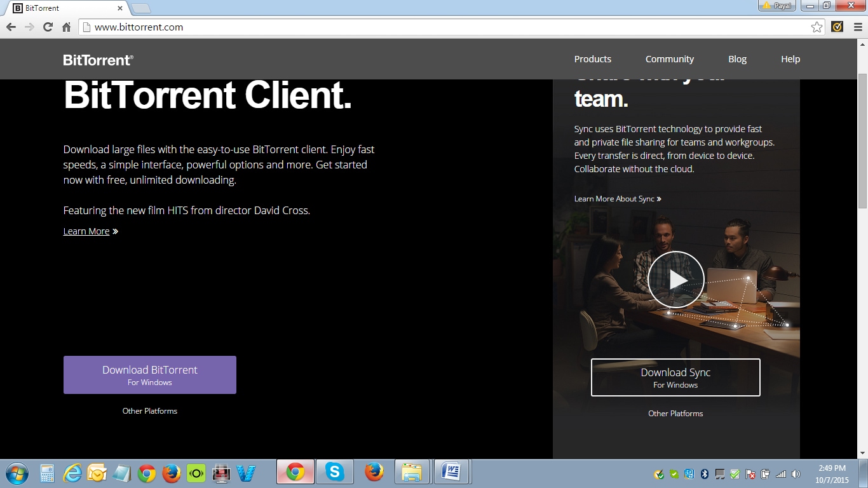Click the Bluetooth tray icon
The height and width of the screenshot is (488, 868).
pyautogui.click(x=705, y=474)
